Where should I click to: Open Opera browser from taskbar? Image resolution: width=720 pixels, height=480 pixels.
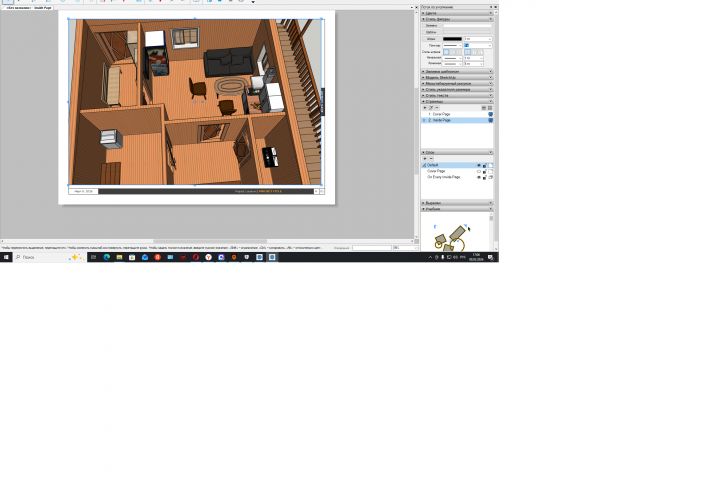[196, 257]
